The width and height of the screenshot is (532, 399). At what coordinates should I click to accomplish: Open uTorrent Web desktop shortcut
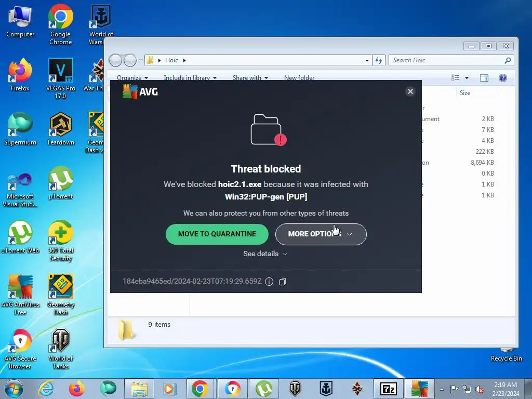pyautogui.click(x=20, y=237)
